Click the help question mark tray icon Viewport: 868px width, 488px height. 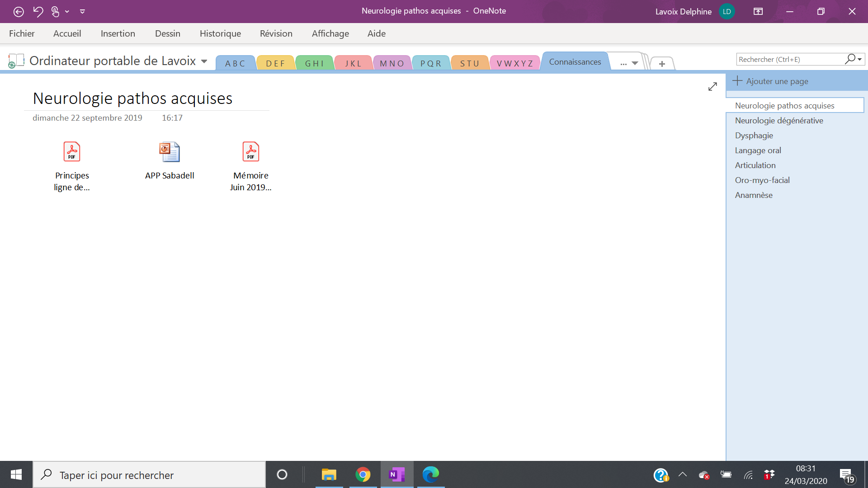pos(661,475)
